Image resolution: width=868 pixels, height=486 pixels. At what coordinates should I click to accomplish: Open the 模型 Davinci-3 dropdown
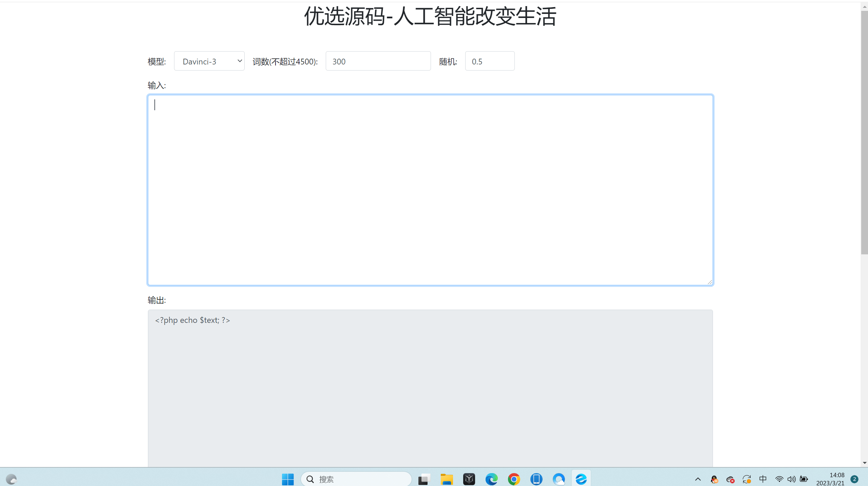click(x=209, y=61)
